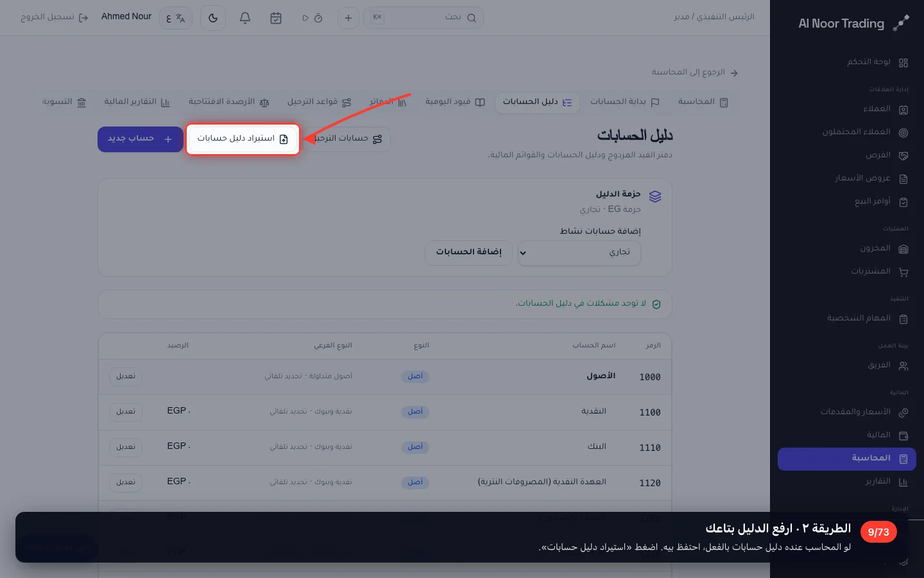This screenshot has height=578, width=924.
Task: Toggle dark mode moon icon
Action: [x=213, y=18]
